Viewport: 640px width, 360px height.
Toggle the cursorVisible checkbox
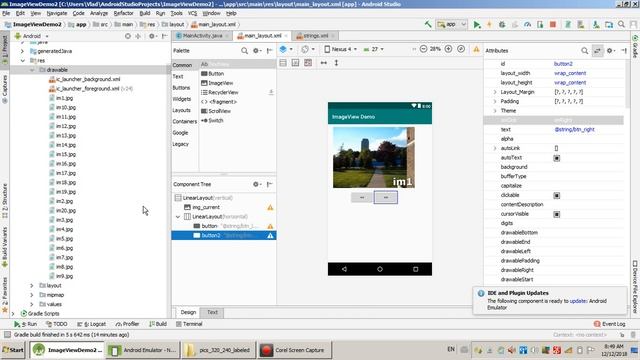point(556,214)
